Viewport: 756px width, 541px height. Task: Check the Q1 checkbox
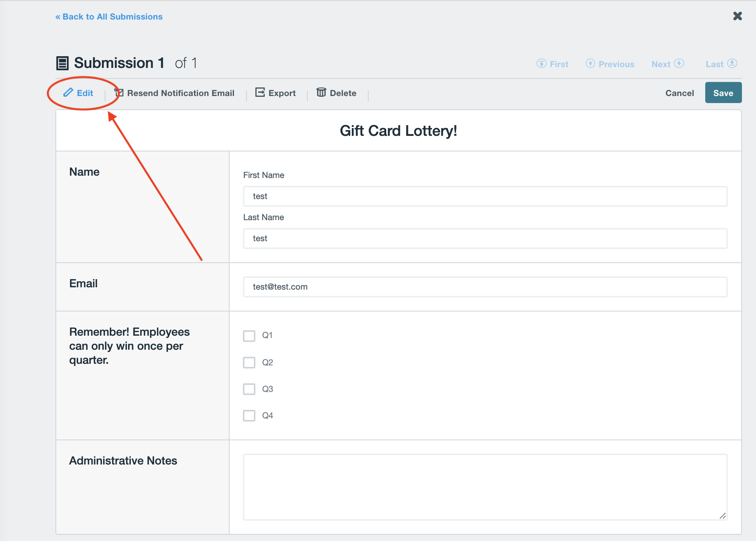pyautogui.click(x=249, y=336)
